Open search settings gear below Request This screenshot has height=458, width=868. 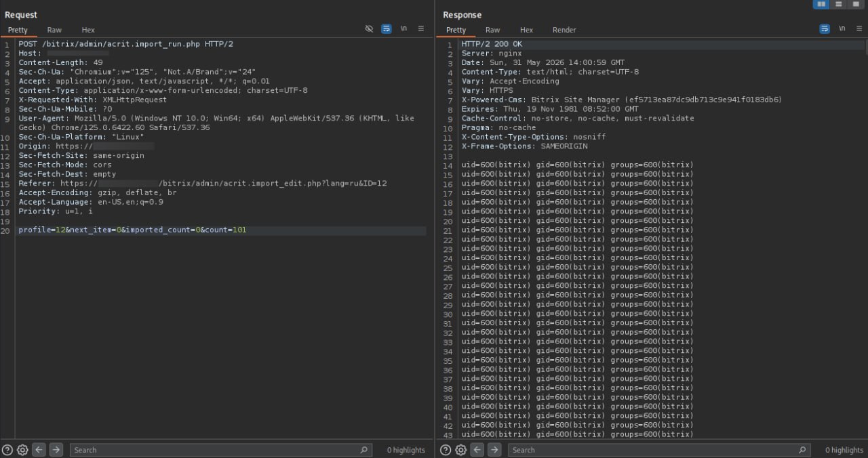[22, 450]
